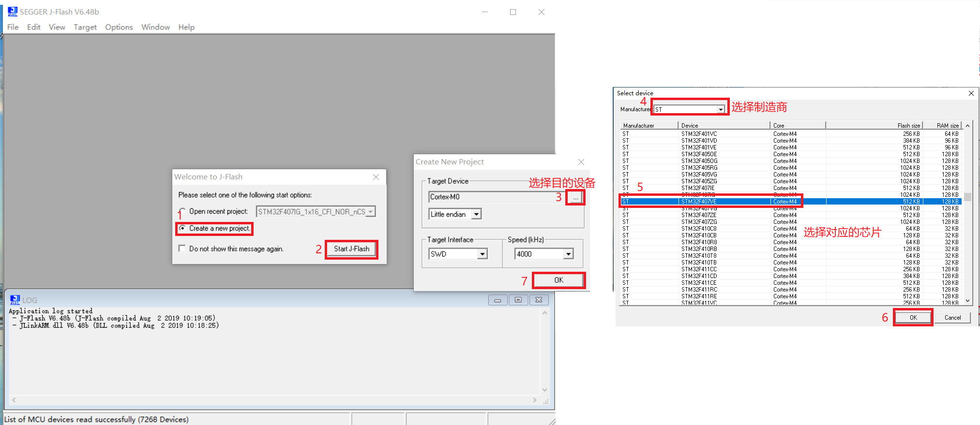Viewport: 980px width, 425px height.
Task: Click the device list scrollbar thumb
Action: point(967,197)
